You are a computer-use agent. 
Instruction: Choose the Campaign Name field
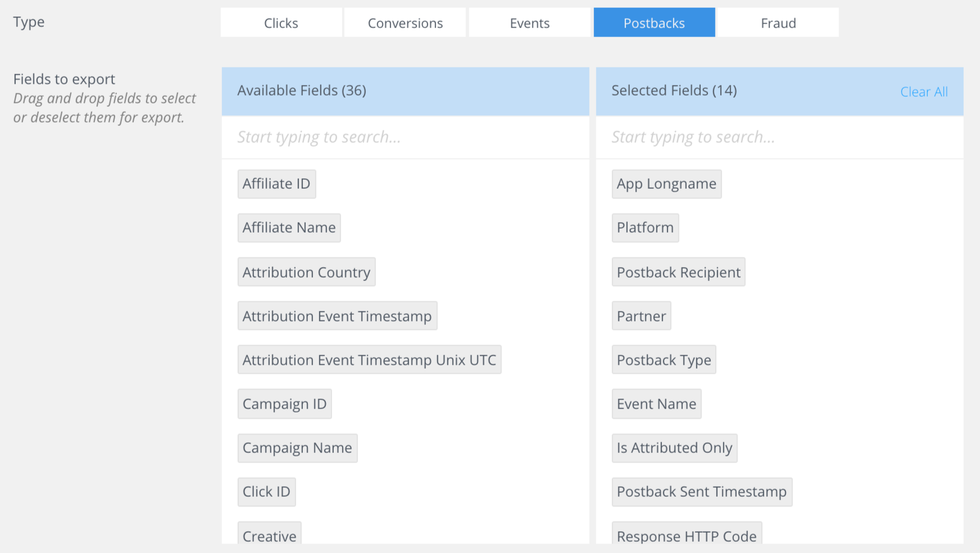pos(297,448)
